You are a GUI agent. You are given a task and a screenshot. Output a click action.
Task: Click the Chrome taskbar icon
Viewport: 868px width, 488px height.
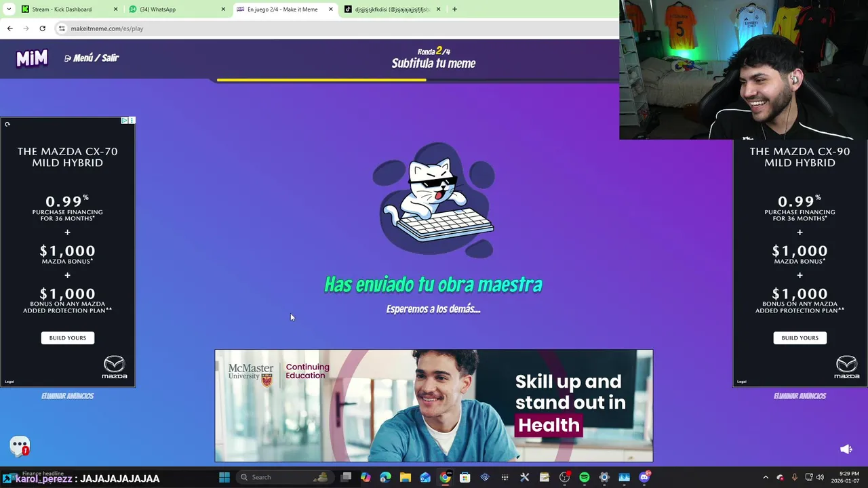pyautogui.click(x=445, y=477)
